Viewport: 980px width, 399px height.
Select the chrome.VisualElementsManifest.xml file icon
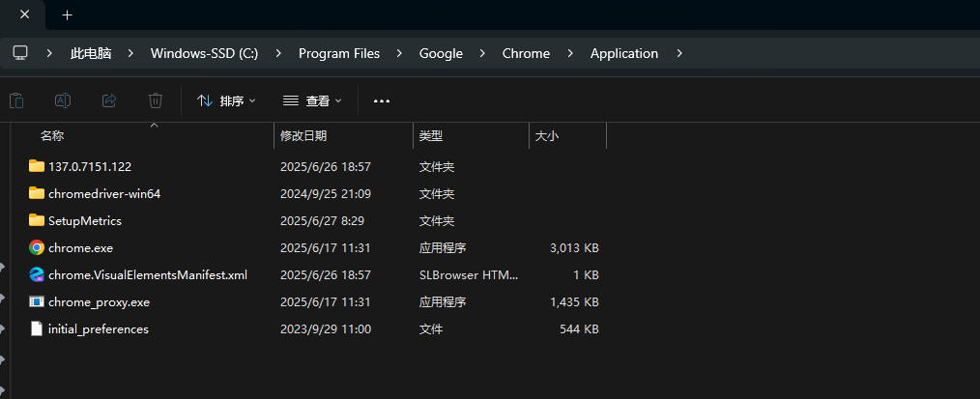(37, 274)
